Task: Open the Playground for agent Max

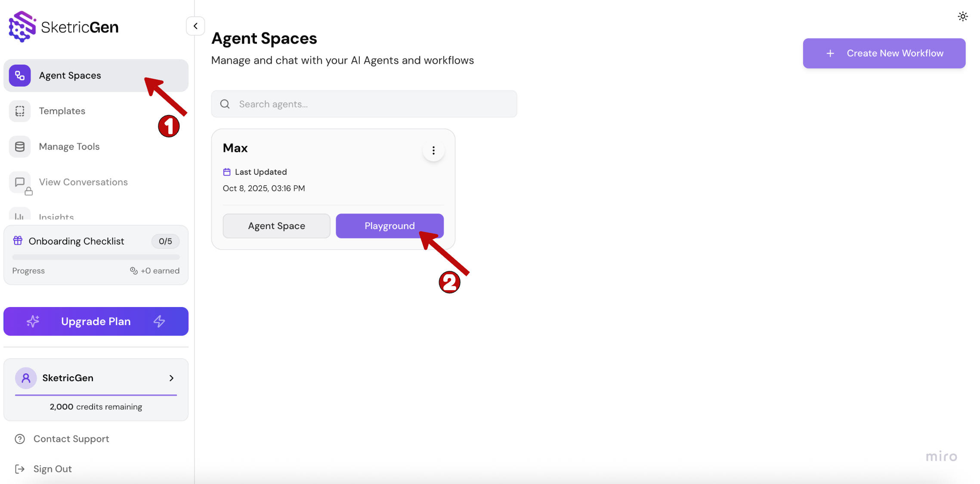Action: (x=389, y=226)
